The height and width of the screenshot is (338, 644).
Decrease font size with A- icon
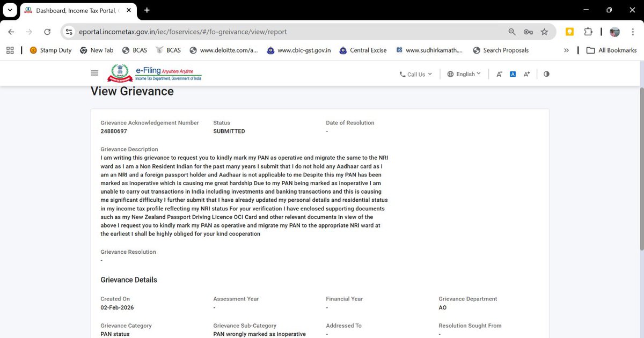click(499, 74)
